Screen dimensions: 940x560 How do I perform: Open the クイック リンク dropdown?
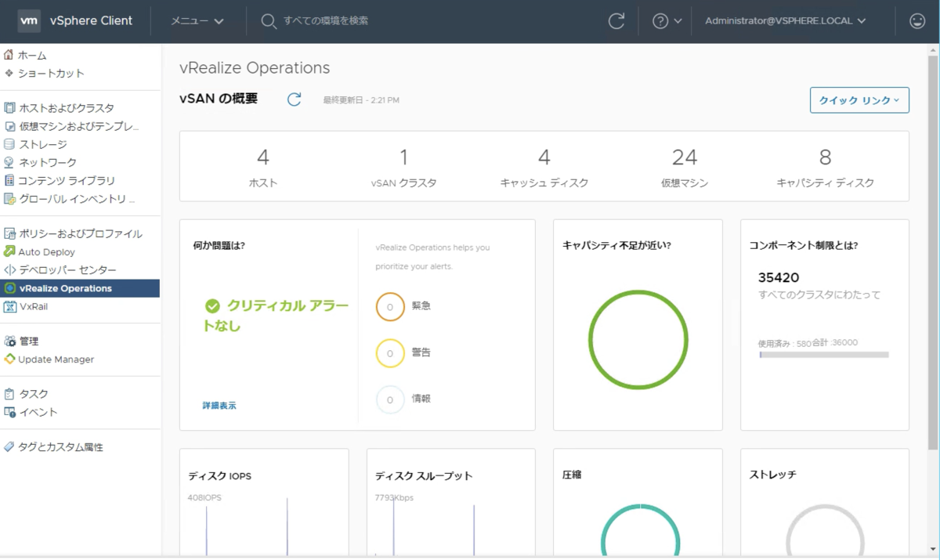pos(859,100)
